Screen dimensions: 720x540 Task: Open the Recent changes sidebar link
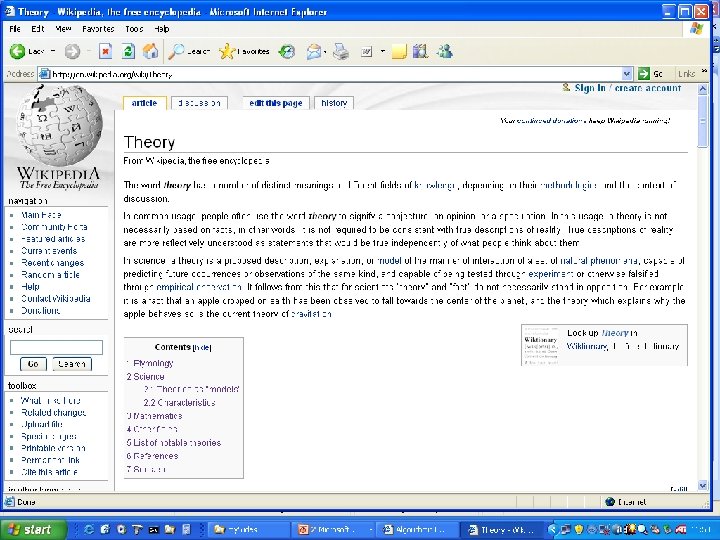[52, 263]
